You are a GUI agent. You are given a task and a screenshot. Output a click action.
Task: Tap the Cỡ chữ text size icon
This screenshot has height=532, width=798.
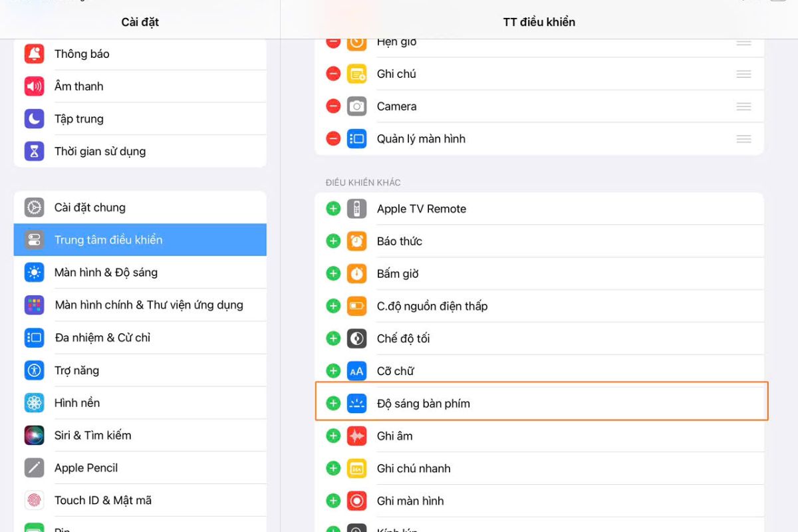356,371
